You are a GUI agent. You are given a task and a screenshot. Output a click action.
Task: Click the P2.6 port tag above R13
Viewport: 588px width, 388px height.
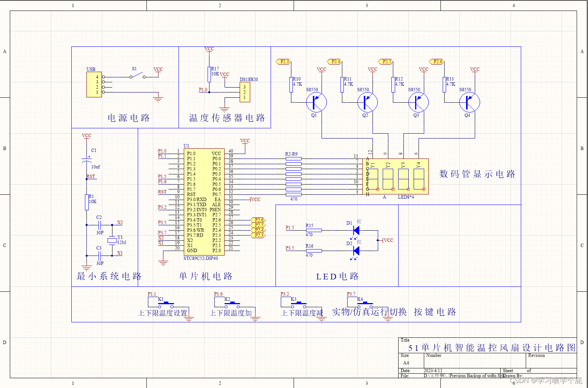[x=437, y=62]
